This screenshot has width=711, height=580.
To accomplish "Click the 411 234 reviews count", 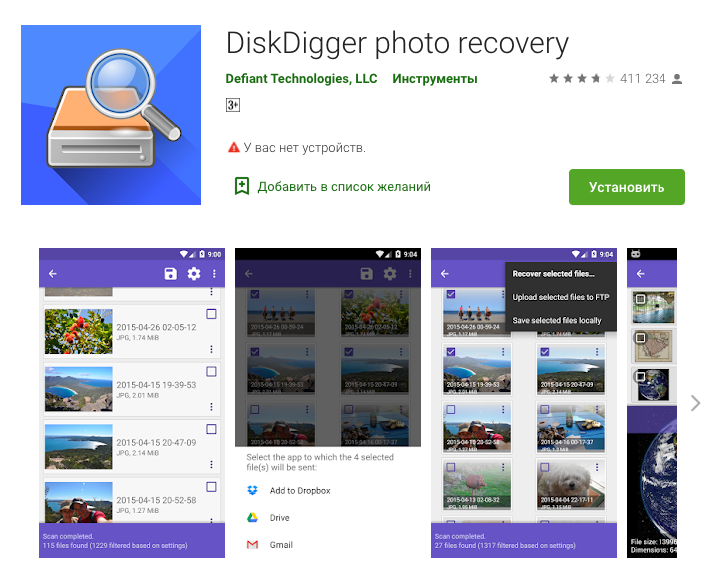I will pyautogui.click(x=643, y=78).
